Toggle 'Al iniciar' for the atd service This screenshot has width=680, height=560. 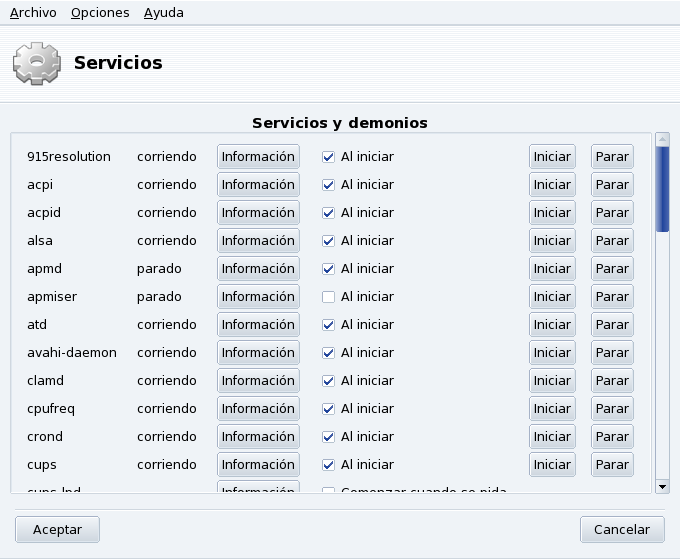click(327, 325)
